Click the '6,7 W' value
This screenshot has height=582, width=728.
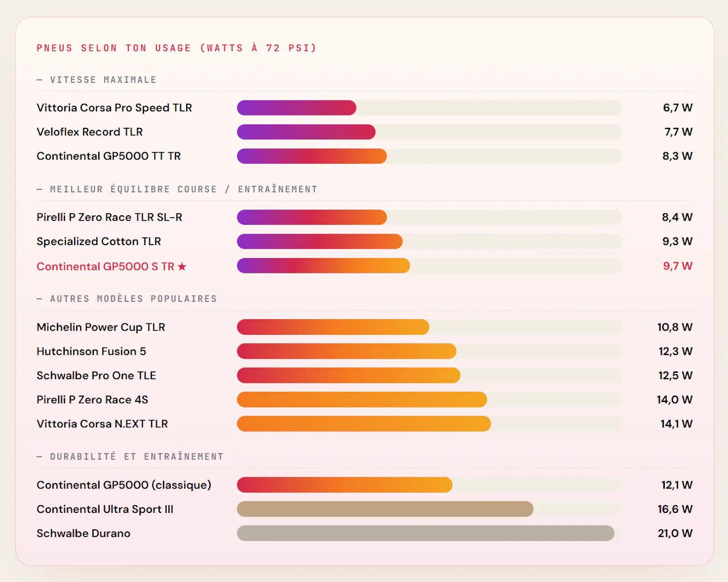coord(677,108)
